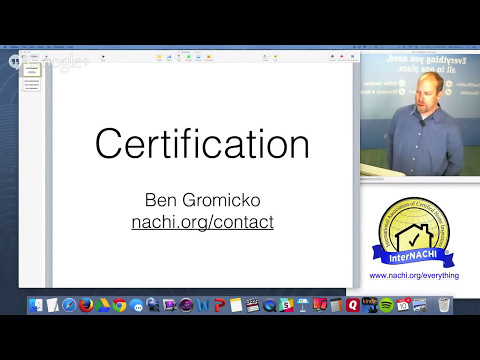Launch Microsoft Word from the Dock
The width and height of the screenshot is (480, 360).
click(x=203, y=305)
